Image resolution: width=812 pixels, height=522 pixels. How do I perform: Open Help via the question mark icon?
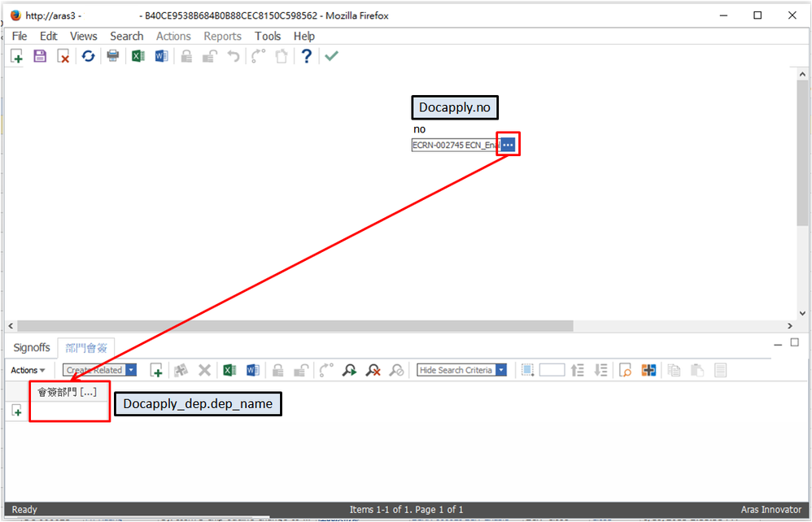pos(306,56)
